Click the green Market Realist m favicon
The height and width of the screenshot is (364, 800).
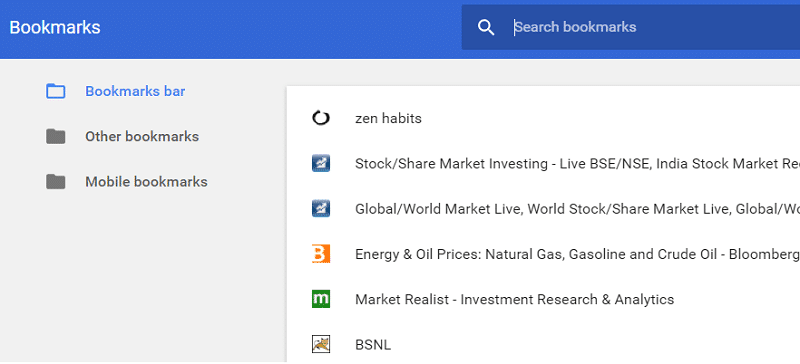[321, 299]
